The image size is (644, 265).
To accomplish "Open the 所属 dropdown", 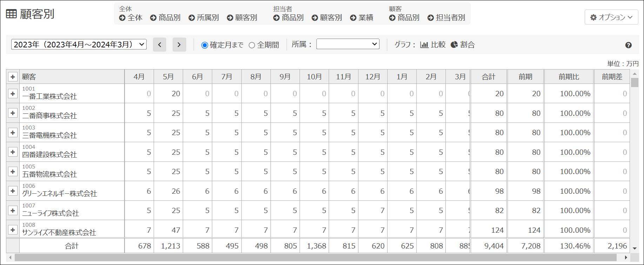I will [x=347, y=44].
